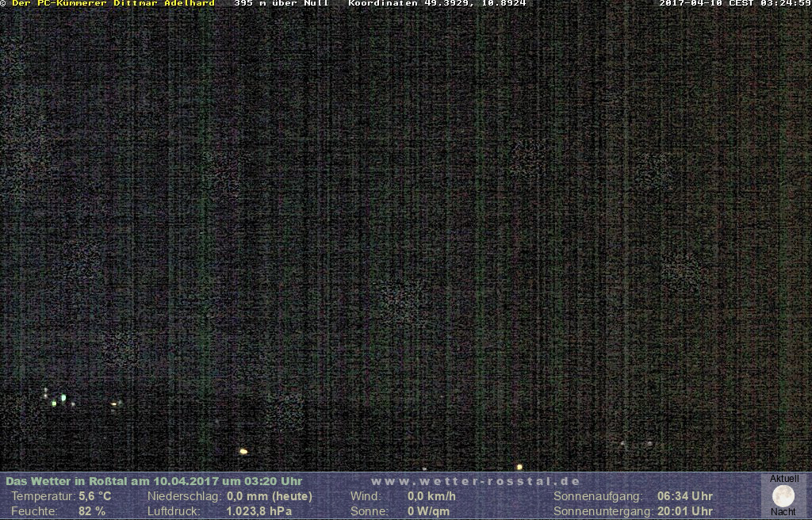Select the temperature value 5,6 °C
The width and height of the screenshot is (812, 520).
pos(94,496)
